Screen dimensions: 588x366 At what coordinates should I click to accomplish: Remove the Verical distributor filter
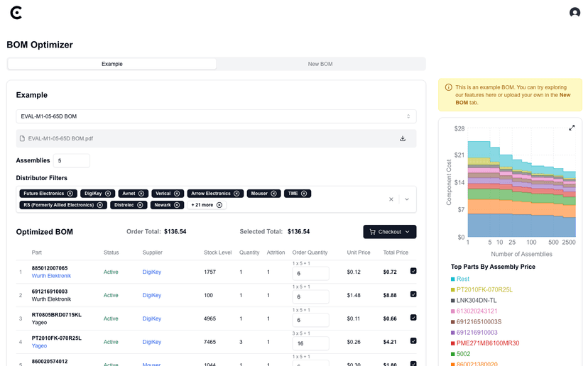(177, 194)
